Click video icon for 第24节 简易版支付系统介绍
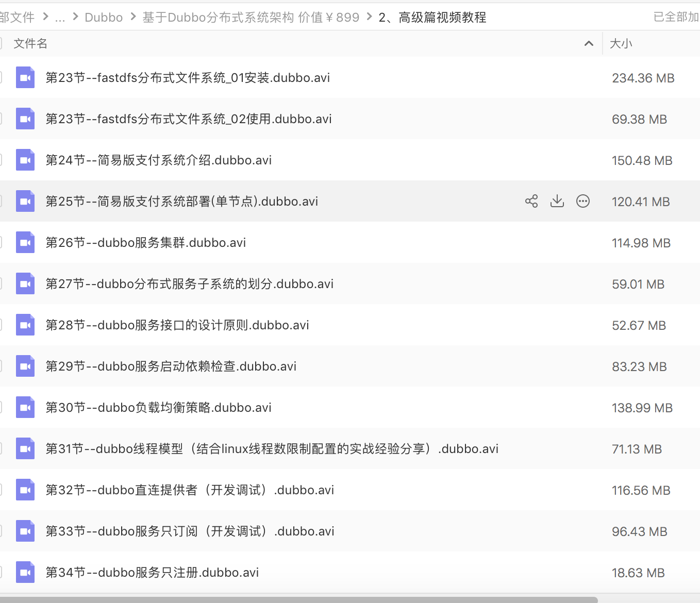 [25, 160]
